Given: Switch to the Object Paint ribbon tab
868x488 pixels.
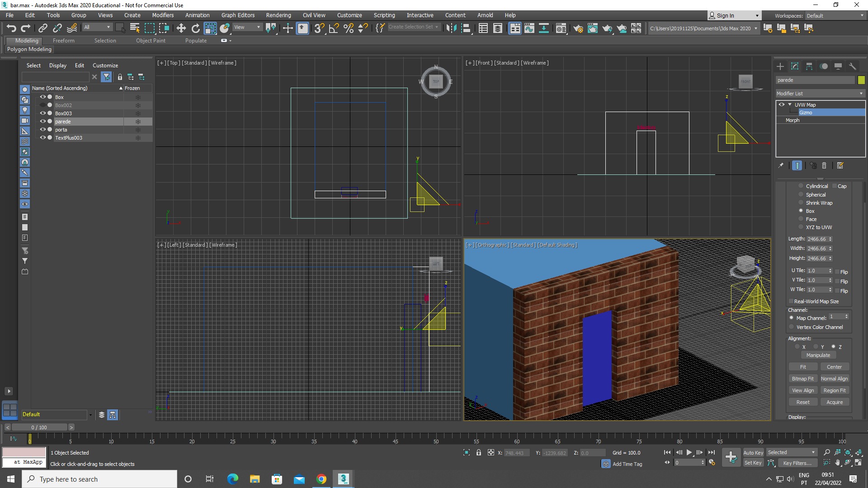Looking at the screenshot, I should coord(151,41).
